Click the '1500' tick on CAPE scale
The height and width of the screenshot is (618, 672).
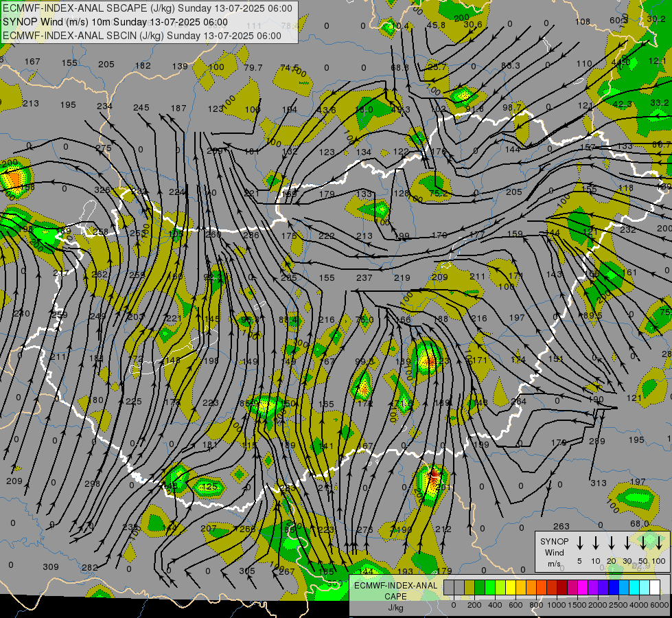pos(577,605)
